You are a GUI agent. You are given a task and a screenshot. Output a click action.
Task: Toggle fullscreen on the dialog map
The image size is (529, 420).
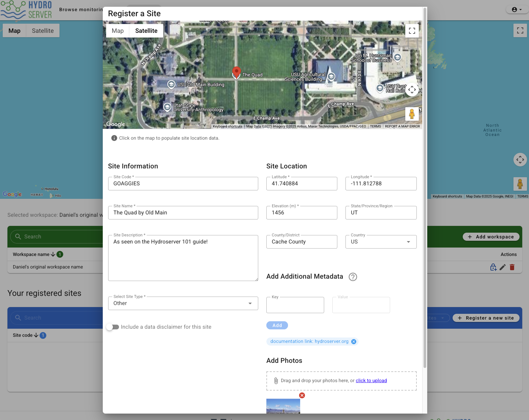pos(412,31)
